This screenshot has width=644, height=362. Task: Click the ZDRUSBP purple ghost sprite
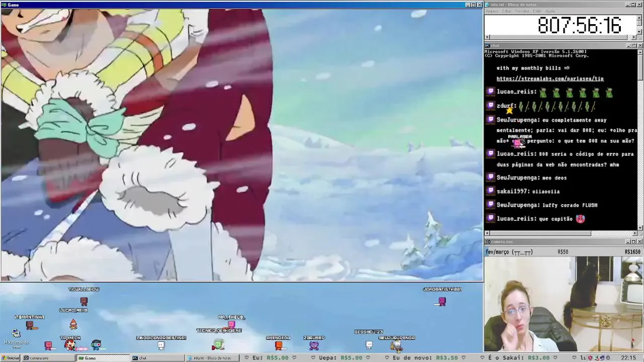tap(314, 345)
